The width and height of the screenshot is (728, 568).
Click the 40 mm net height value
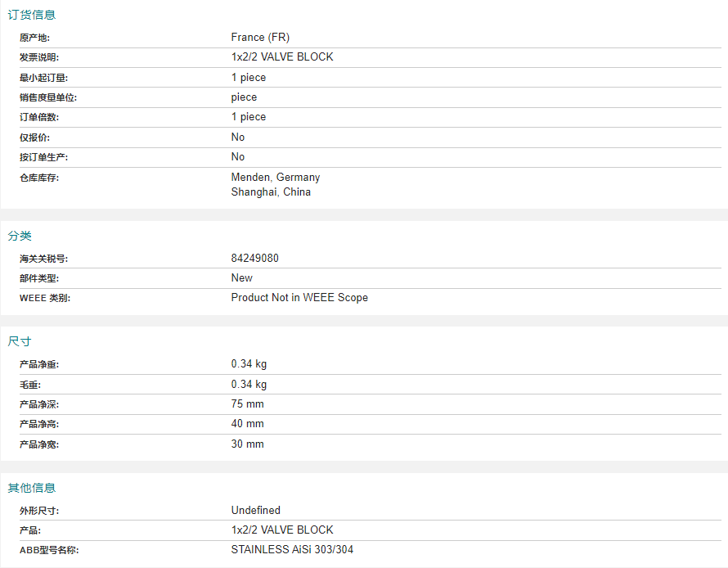248,424
